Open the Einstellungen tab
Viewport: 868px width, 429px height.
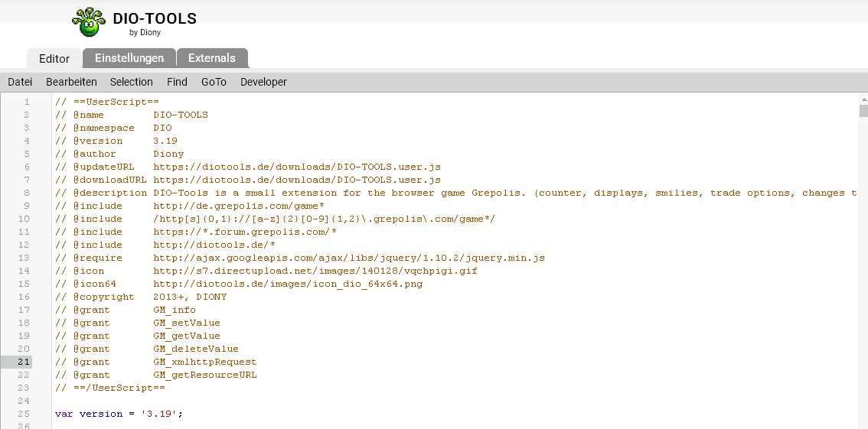click(129, 58)
